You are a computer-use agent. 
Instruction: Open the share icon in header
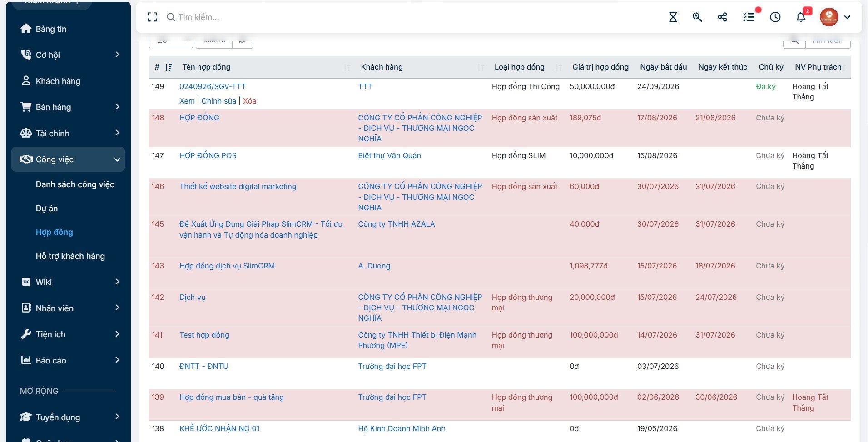722,17
